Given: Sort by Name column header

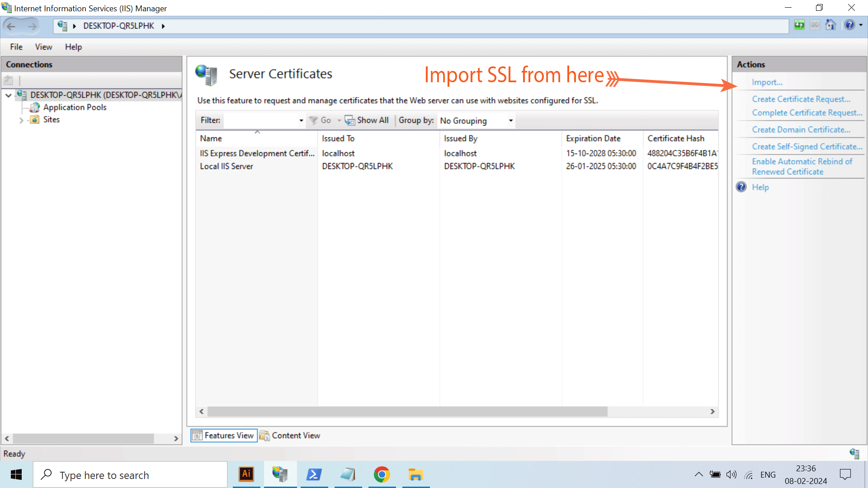Looking at the screenshot, I should [257, 138].
